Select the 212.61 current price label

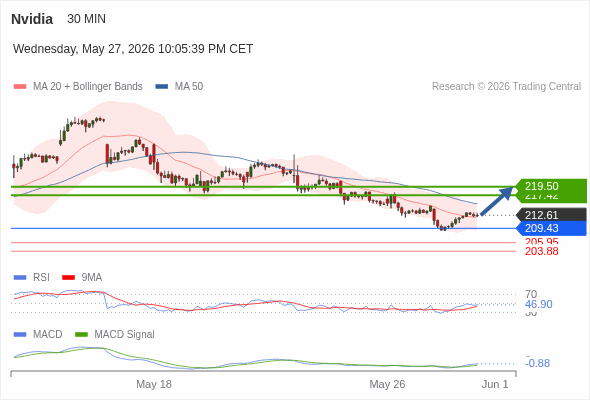[551, 215]
